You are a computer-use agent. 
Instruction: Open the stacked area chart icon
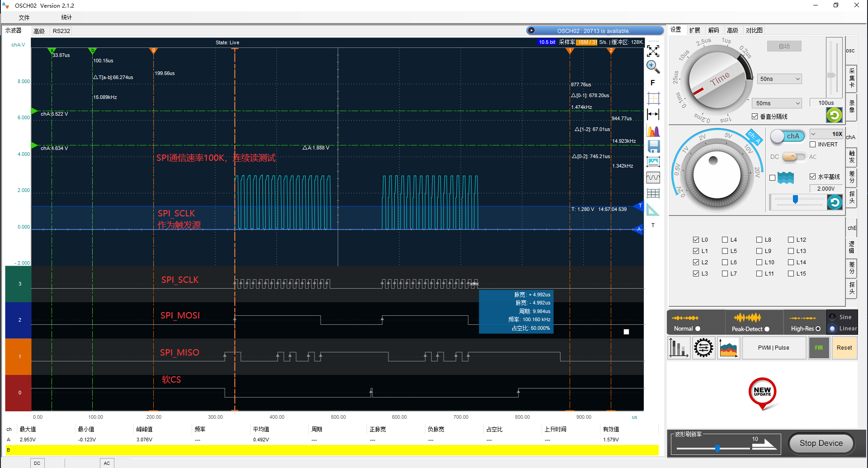[x=728, y=348]
